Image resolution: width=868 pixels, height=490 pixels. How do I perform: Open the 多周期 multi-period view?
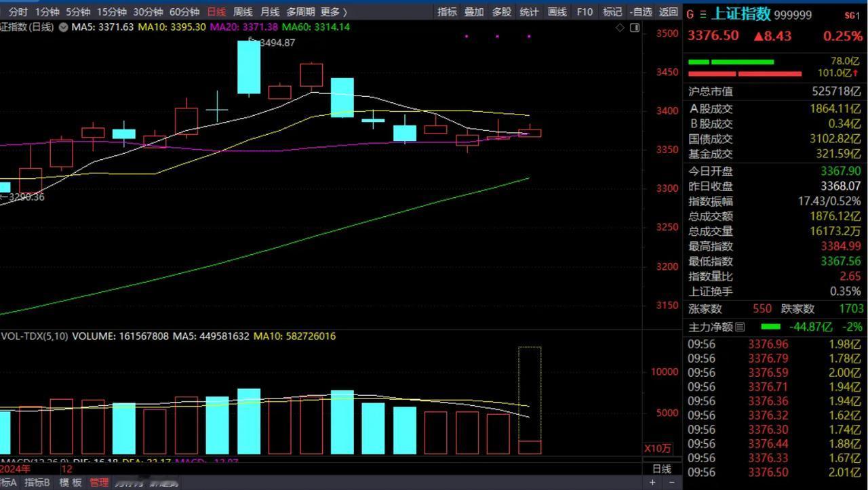(x=300, y=12)
